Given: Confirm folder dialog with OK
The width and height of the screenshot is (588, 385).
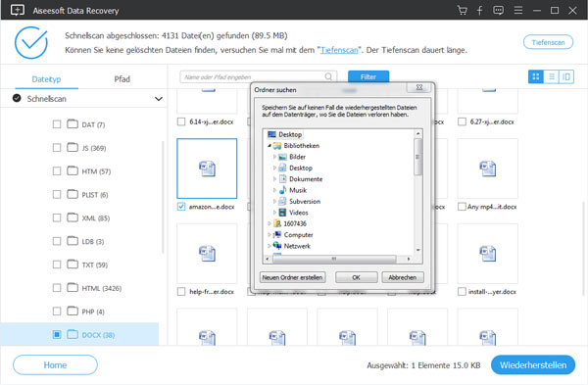Looking at the screenshot, I should coord(357,277).
